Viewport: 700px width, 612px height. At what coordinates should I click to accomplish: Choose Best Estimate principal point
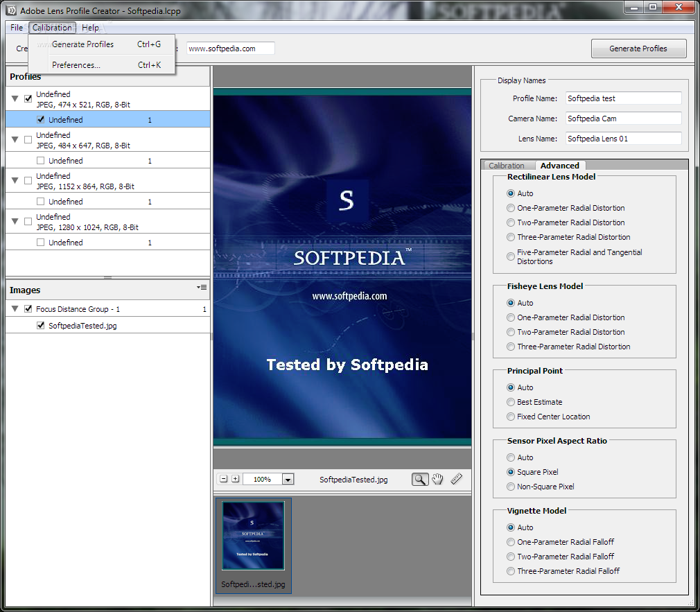511,402
